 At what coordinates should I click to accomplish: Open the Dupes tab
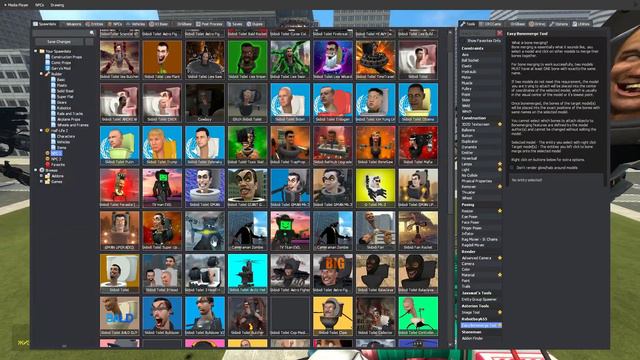tap(255, 24)
